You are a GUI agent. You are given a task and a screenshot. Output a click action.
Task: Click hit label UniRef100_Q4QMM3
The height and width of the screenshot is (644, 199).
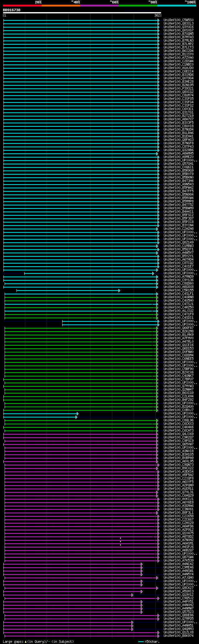coord(178,629)
